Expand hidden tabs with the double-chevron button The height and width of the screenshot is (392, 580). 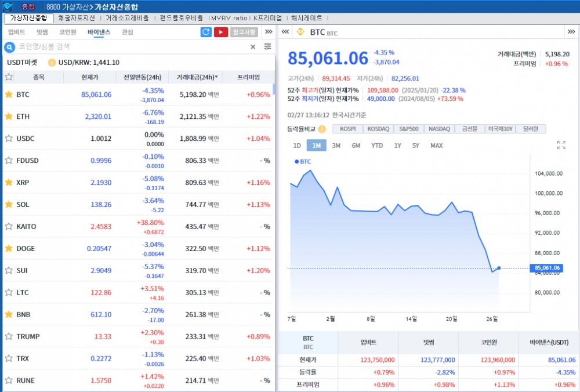(x=269, y=32)
